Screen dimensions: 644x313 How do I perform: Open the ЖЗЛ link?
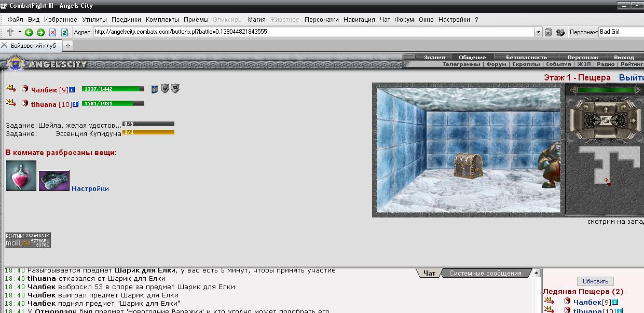tap(583, 64)
